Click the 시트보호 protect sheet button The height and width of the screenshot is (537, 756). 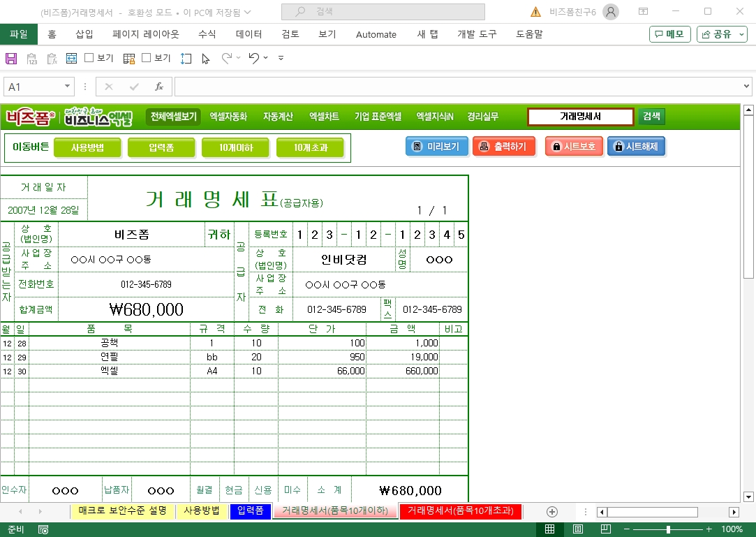[x=575, y=147]
